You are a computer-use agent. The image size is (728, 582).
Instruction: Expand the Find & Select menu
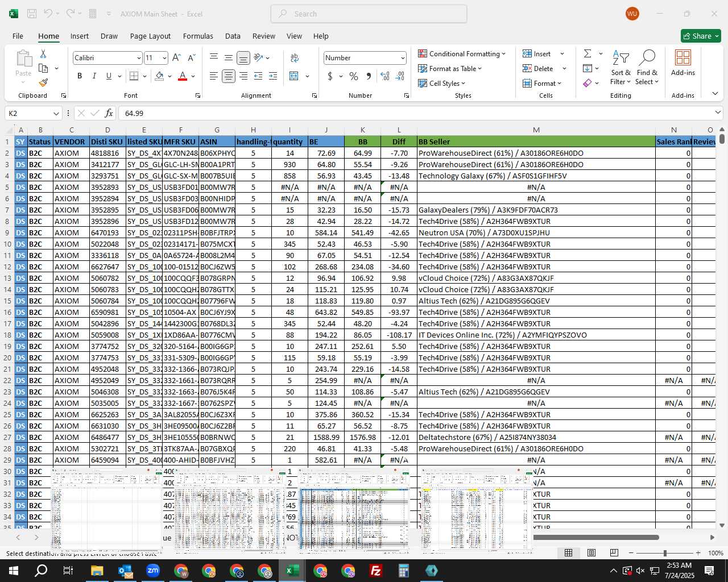647,68
